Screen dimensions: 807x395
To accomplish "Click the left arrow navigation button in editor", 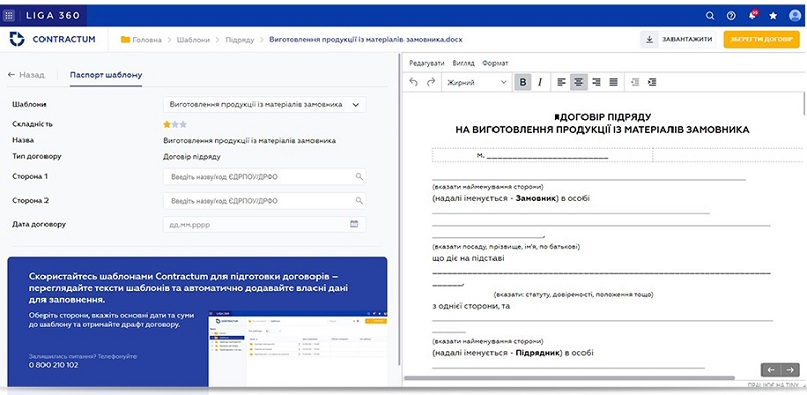I will coord(770,370).
